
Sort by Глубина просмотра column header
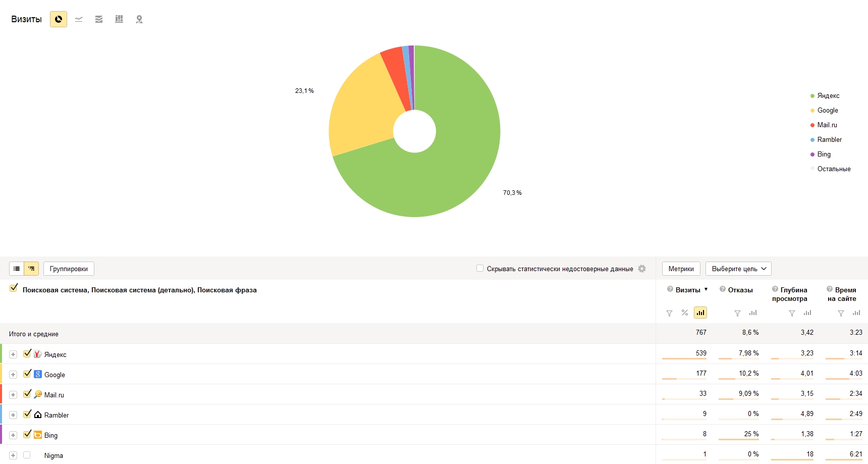click(790, 294)
